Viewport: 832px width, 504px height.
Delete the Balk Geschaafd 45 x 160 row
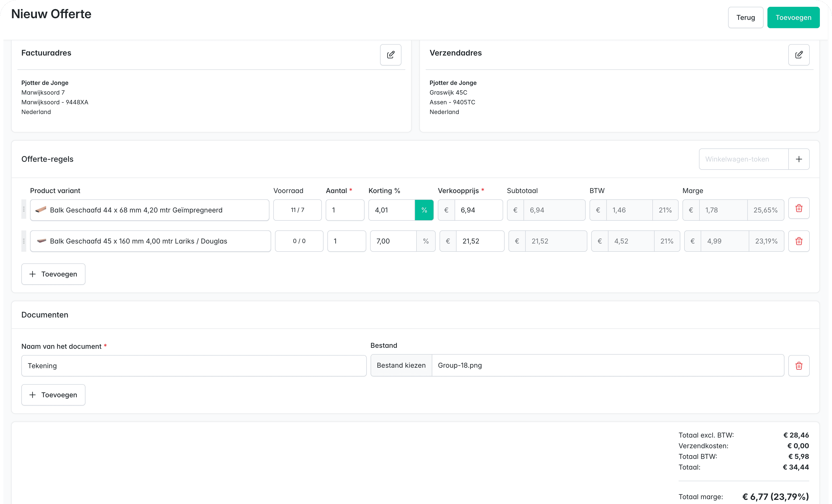(x=799, y=241)
